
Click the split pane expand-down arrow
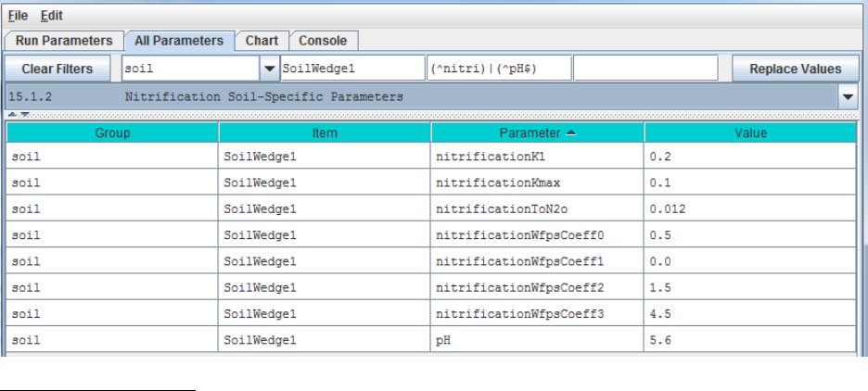(23, 114)
